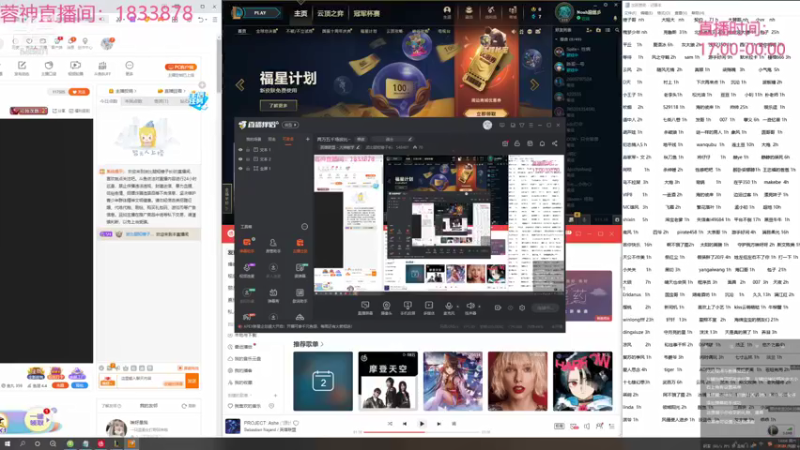This screenshot has height=450, width=800.
Task: Click the orange gift-box toolbox icon
Action: point(299,244)
